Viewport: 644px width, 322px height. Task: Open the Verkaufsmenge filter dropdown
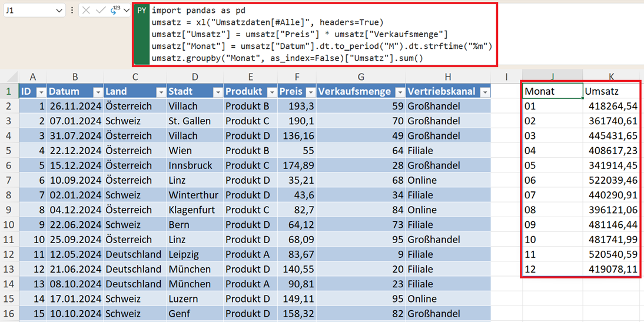400,92
